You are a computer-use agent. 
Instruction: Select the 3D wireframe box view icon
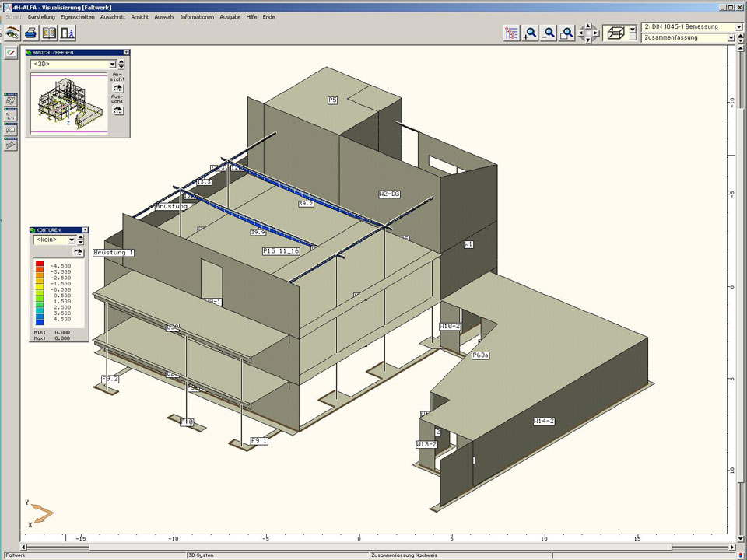(615, 33)
